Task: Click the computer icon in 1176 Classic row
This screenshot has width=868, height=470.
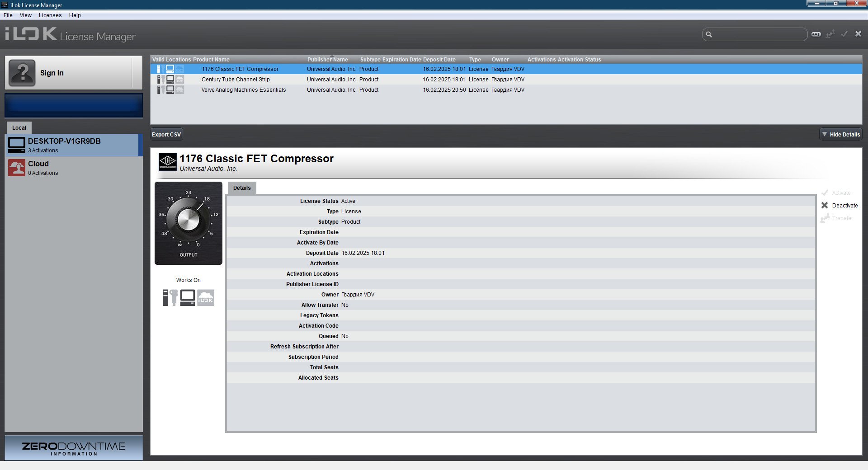Action: pos(170,69)
